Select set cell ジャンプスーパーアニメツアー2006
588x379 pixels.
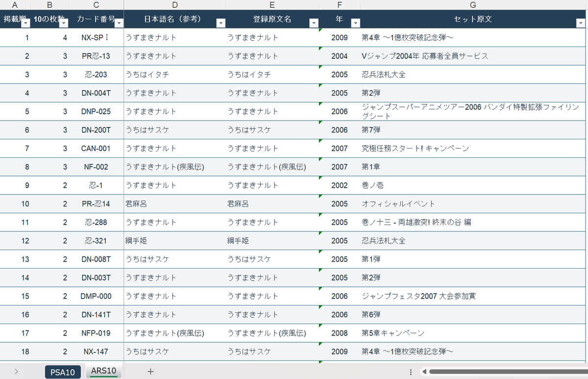pyautogui.click(x=473, y=111)
